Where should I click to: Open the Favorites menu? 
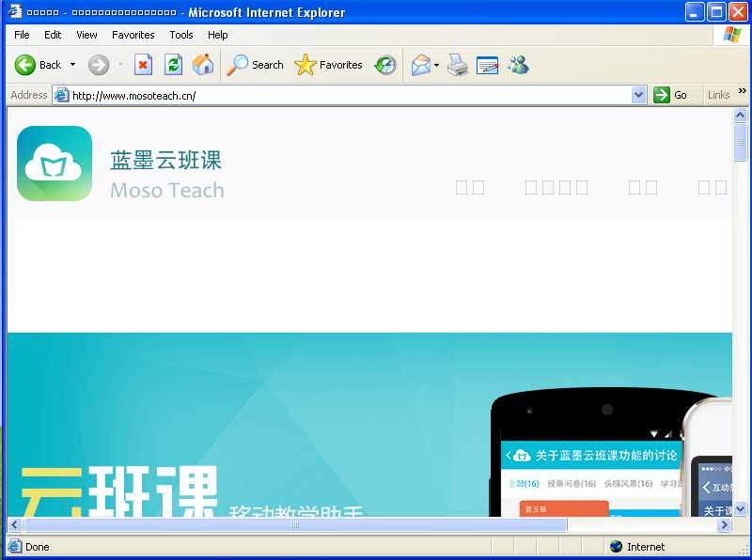133,35
